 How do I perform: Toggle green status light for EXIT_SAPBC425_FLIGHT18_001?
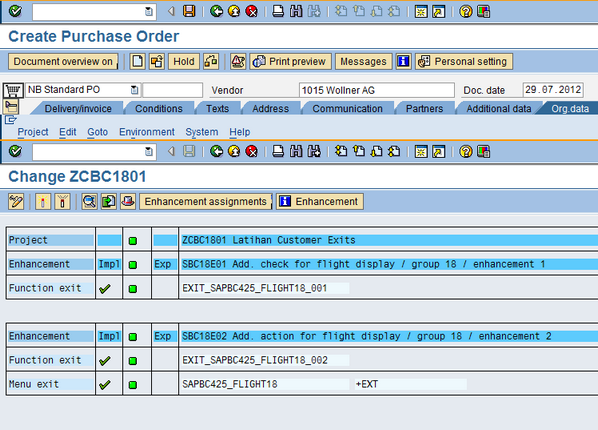(x=133, y=289)
